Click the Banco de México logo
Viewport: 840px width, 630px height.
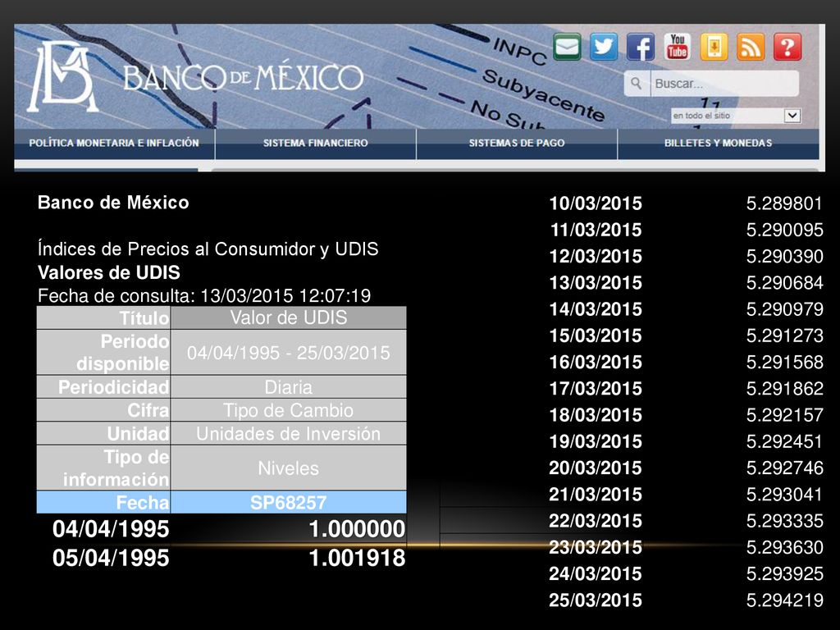tap(196, 76)
